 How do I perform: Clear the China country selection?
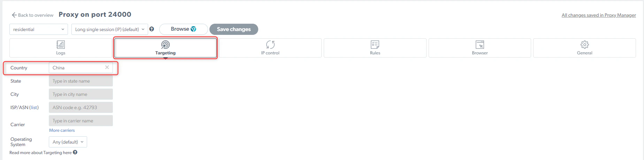coord(107,67)
